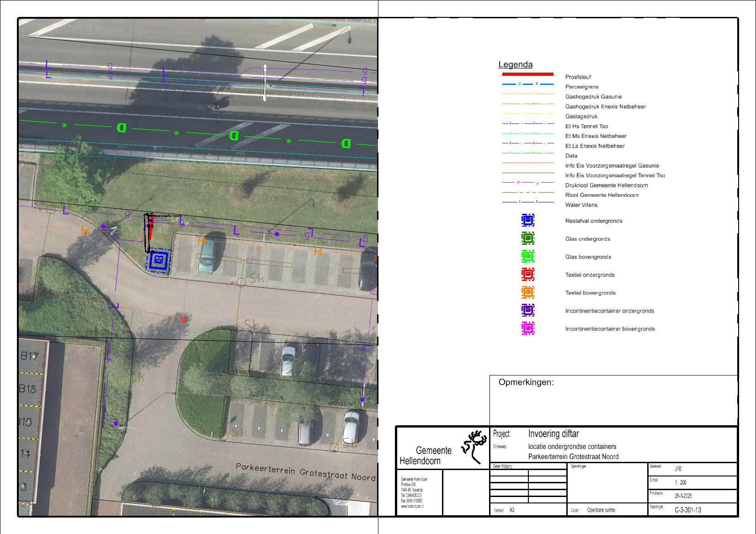Click the Restafval ondergronds legend icon

[527, 221]
